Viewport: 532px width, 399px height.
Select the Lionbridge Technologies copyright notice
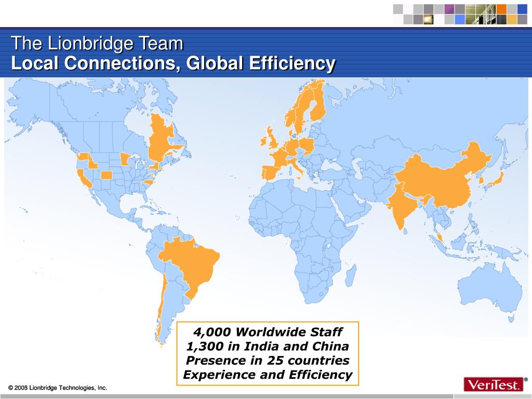[57, 388]
